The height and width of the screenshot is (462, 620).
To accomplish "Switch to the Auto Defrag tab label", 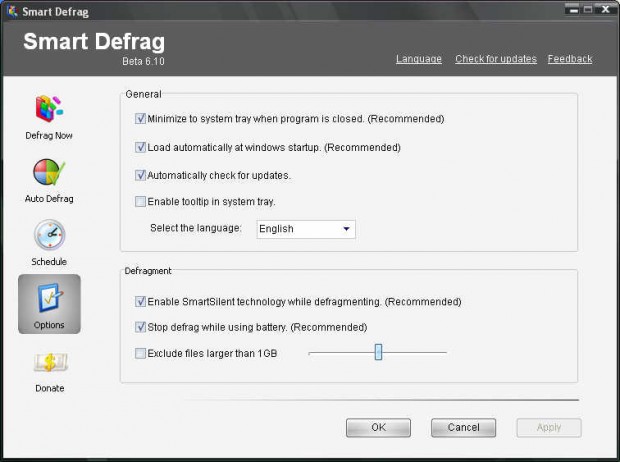I will pyautogui.click(x=49, y=199).
